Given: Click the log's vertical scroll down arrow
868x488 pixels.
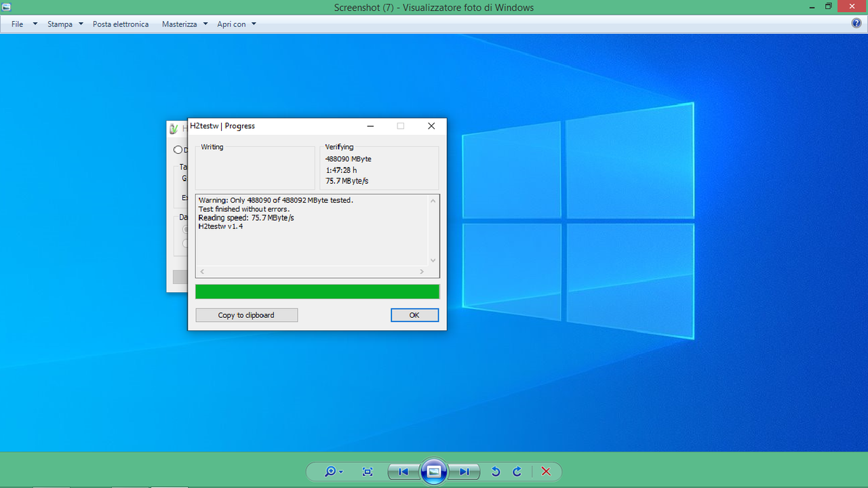Looking at the screenshot, I should [x=433, y=260].
